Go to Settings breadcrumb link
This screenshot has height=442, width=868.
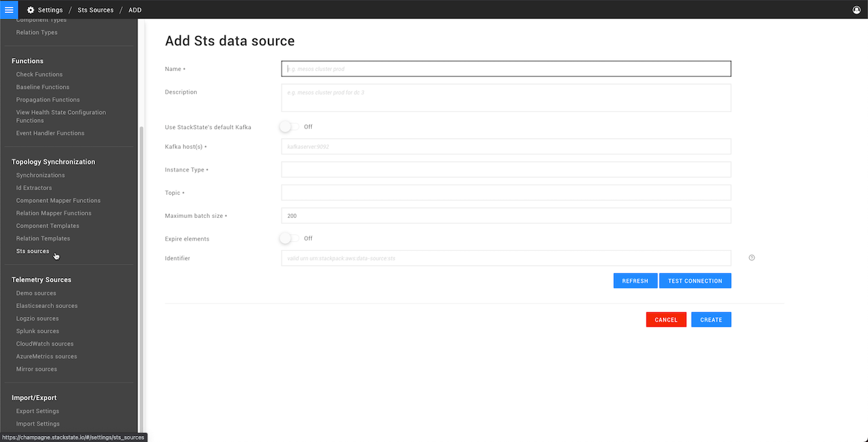(x=50, y=10)
